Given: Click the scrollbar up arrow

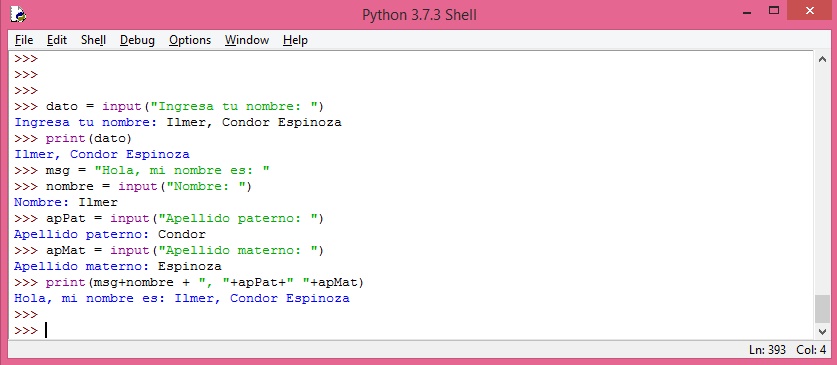Looking at the screenshot, I should 822,59.
